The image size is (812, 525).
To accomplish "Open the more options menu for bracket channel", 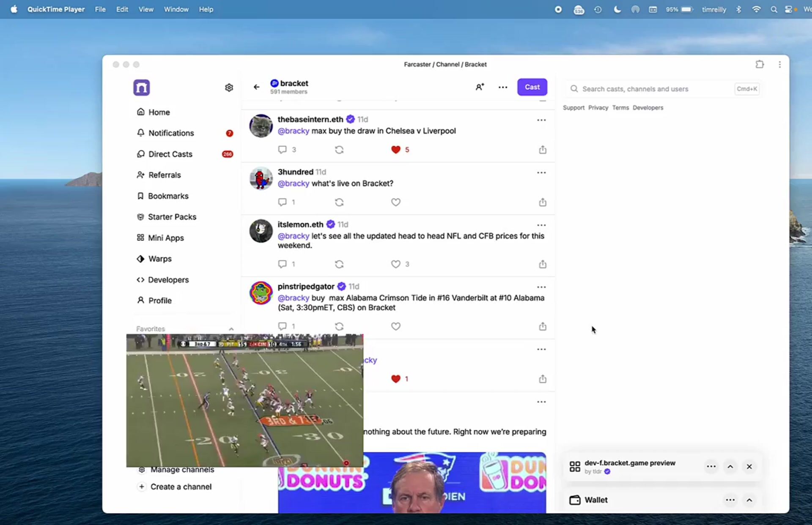I will tap(502, 87).
